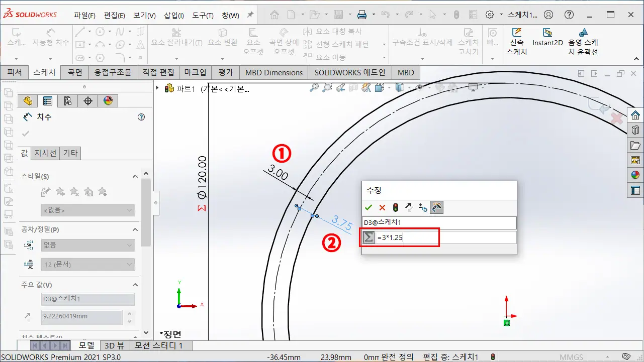Open the Design Library task pane
The height and width of the screenshot is (362, 644).
click(635, 130)
